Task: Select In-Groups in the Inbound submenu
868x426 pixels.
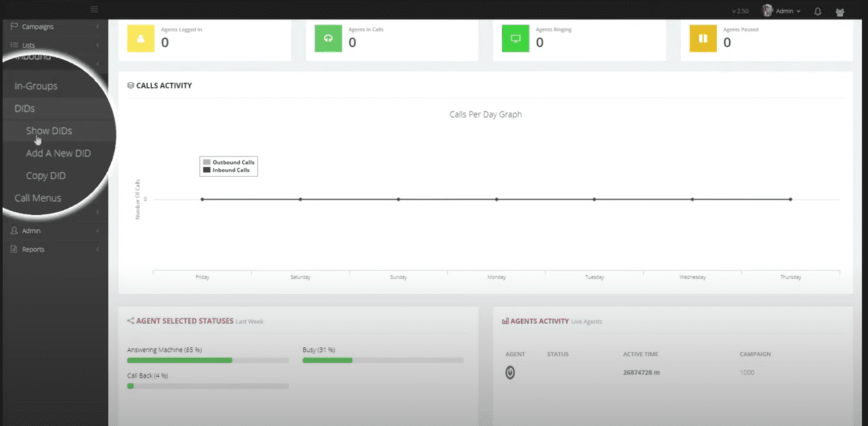Action: pyautogui.click(x=36, y=86)
